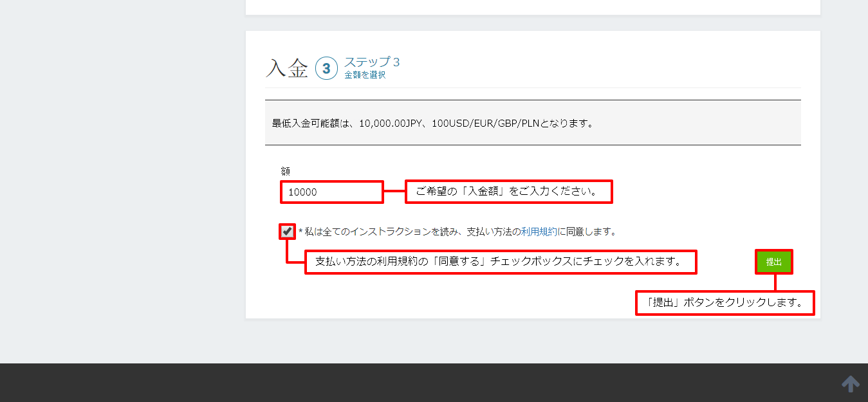
Task: Click the 「同意する」チェックボックス annotation box
Action: coord(501,262)
